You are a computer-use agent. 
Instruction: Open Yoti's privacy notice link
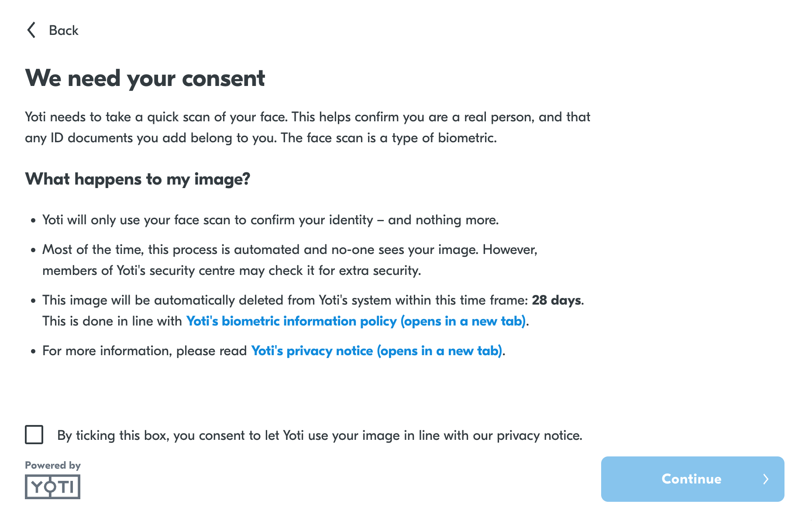pyautogui.click(x=376, y=351)
